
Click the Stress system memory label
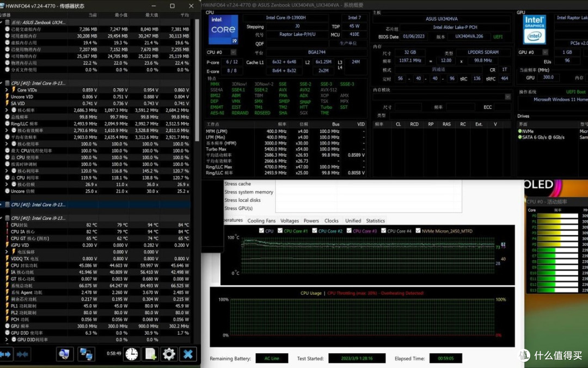point(249,192)
